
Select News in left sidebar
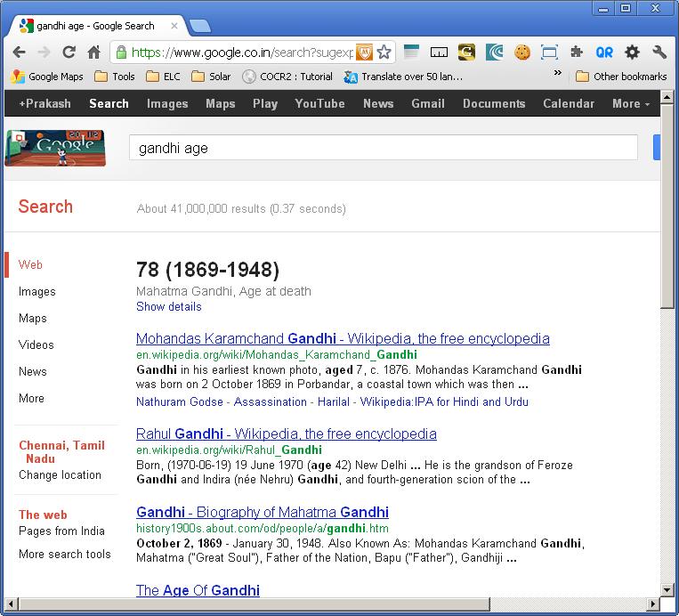pyautogui.click(x=33, y=371)
